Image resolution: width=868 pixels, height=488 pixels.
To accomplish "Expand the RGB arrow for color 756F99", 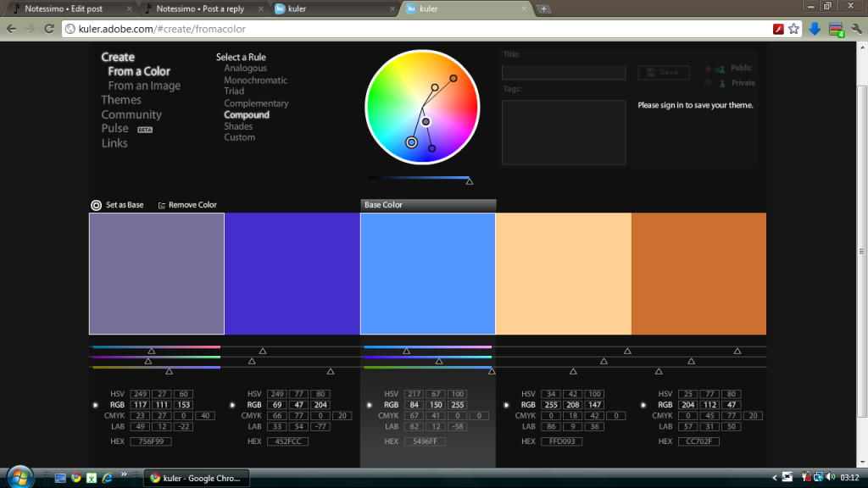I will point(95,405).
